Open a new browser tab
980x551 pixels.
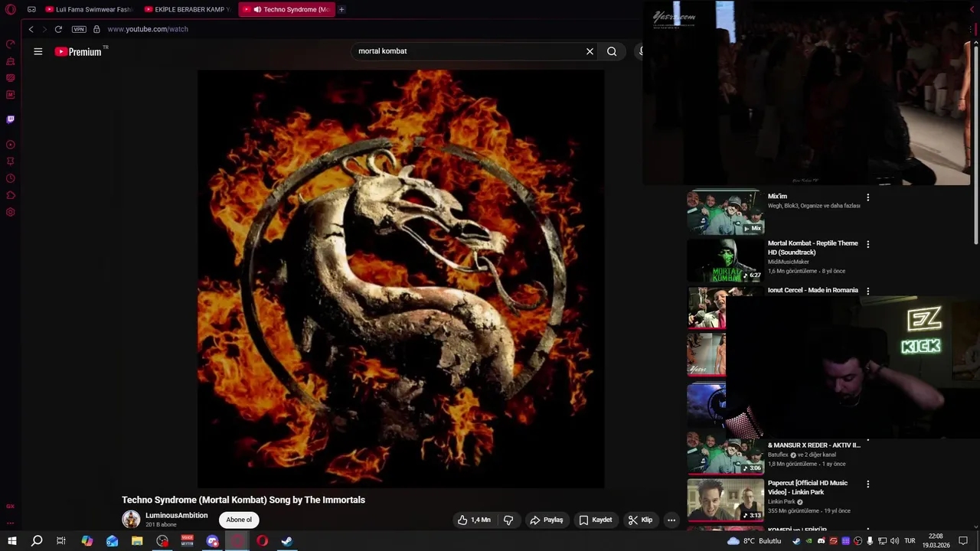click(341, 9)
